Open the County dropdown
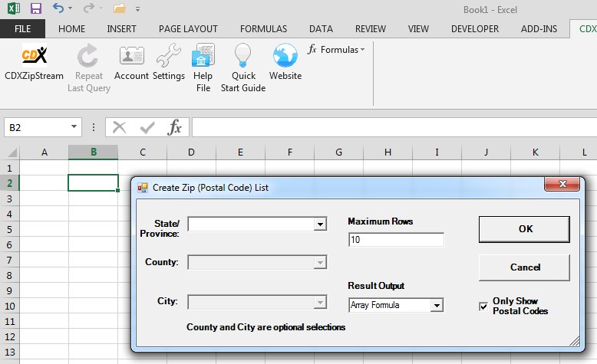This screenshot has height=364, width=597. pyautogui.click(x=320, y=262)
